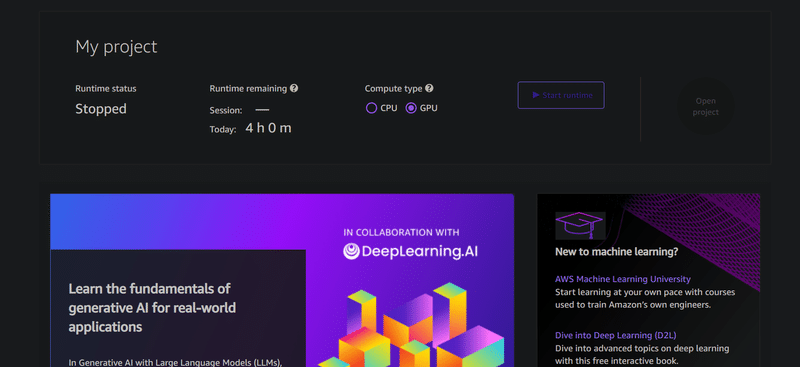Select the GPU compute type radio button
The height and width of the screenshot is (367, 800).
[x=411, y=108]
